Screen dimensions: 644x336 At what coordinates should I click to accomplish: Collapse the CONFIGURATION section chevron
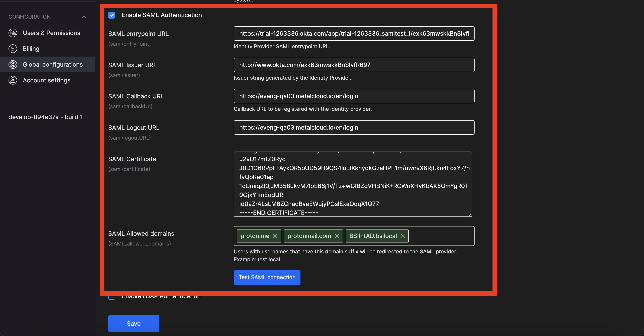click(x=84, y=17)
